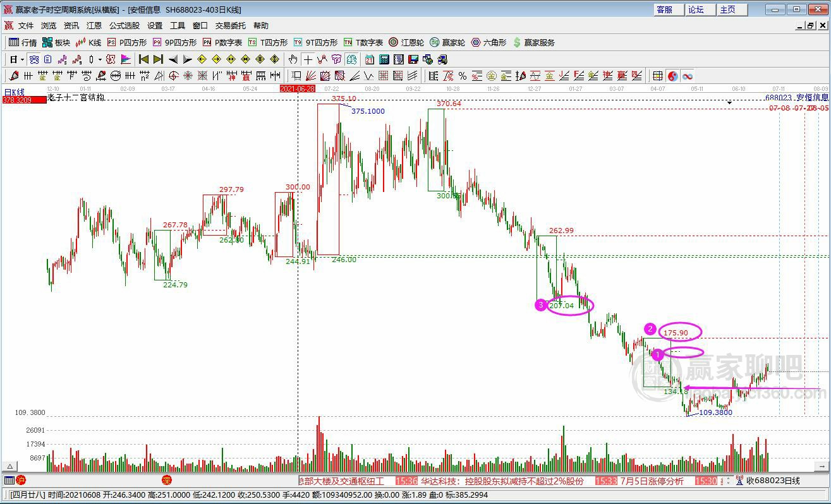Click the black right-pointing triangle arrow
This screenshot has width=831, height=504.
tap(187, 59)
